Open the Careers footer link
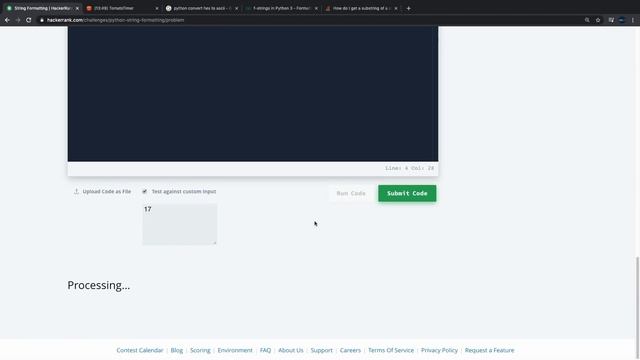Viewport: 640px width, 360px height. (x=350, y=350)
